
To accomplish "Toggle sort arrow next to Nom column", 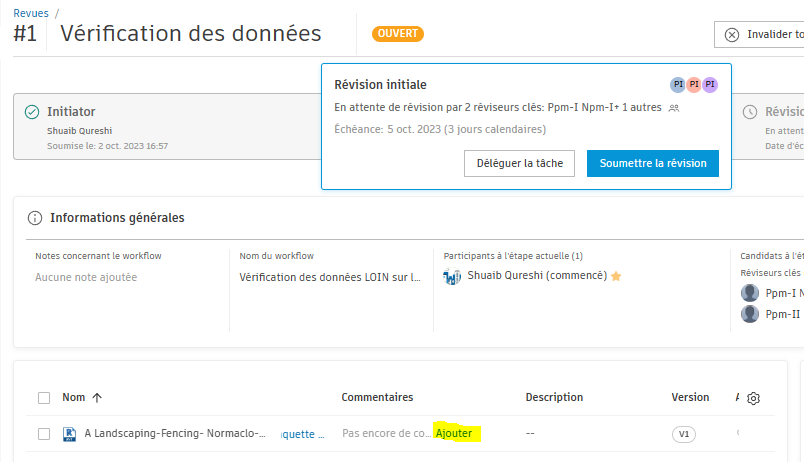I will point(97,397).
